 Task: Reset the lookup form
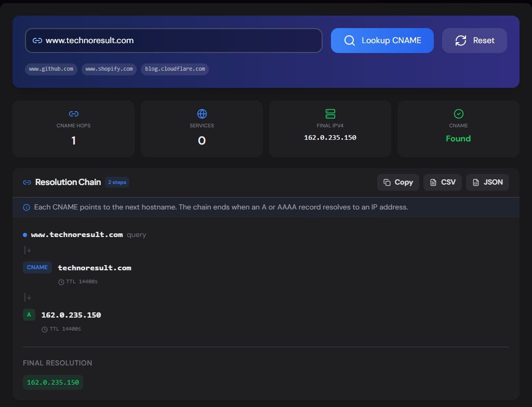(x=474, y=41)
